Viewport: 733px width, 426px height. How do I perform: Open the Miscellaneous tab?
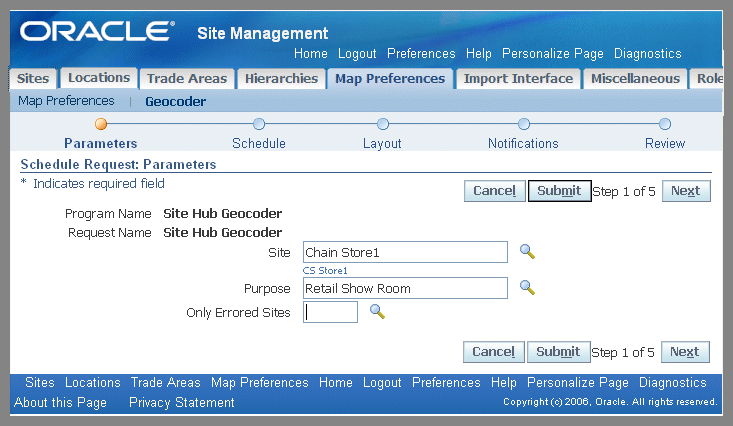click(635, 78)
